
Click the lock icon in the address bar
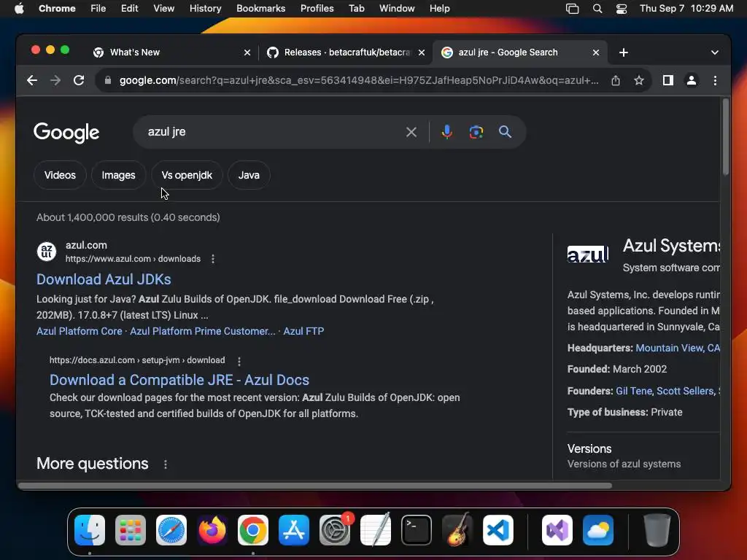(108, 80)
